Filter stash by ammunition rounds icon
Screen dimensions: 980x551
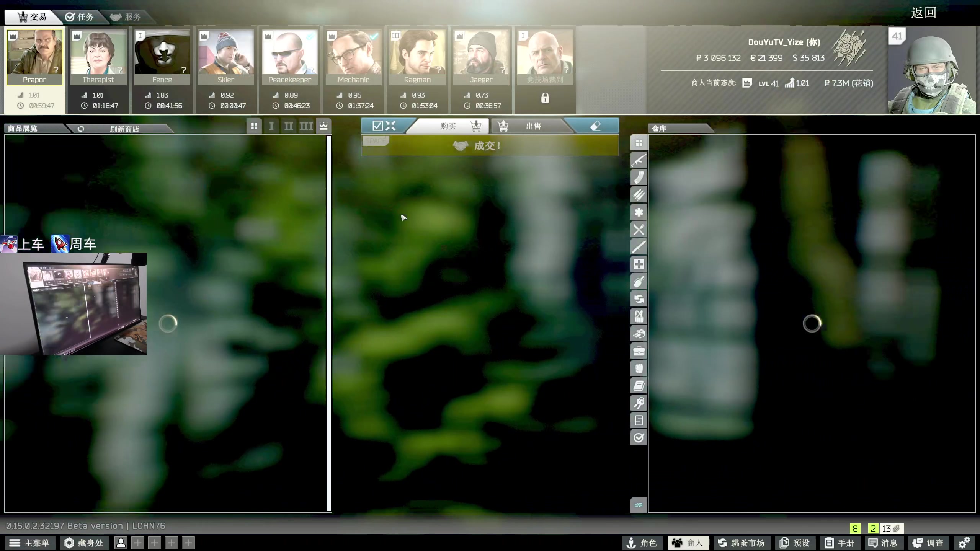(639, 195)
